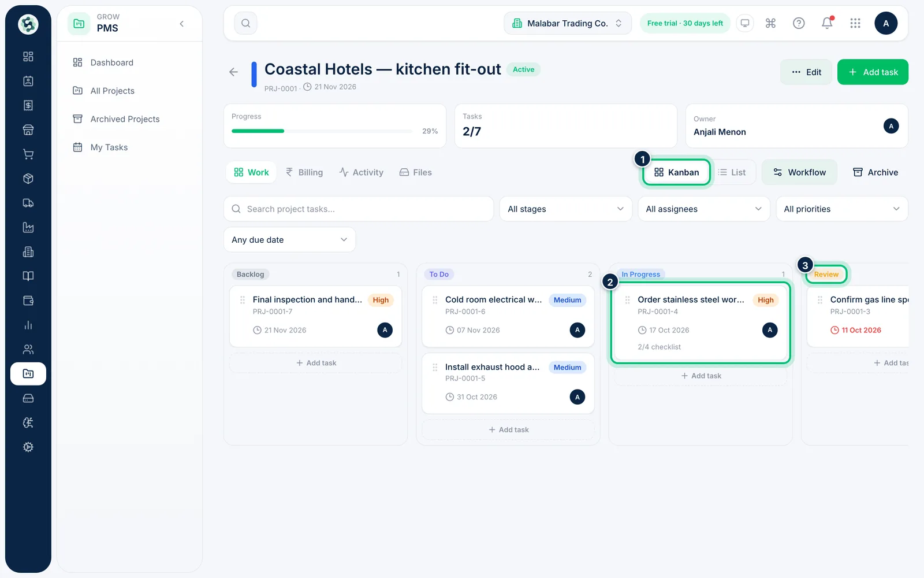This screenshot has height=578, width=924.
Task: Open All priorities filter dropdown
Action: pos(841,209)
